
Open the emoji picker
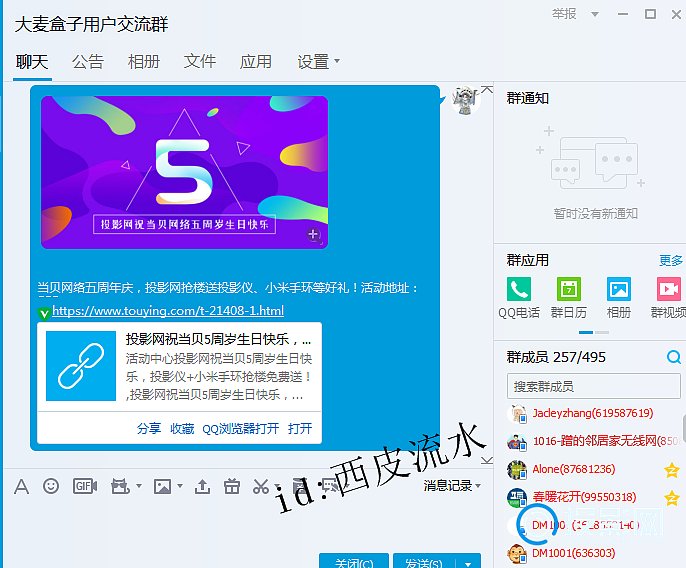(51, 486)
